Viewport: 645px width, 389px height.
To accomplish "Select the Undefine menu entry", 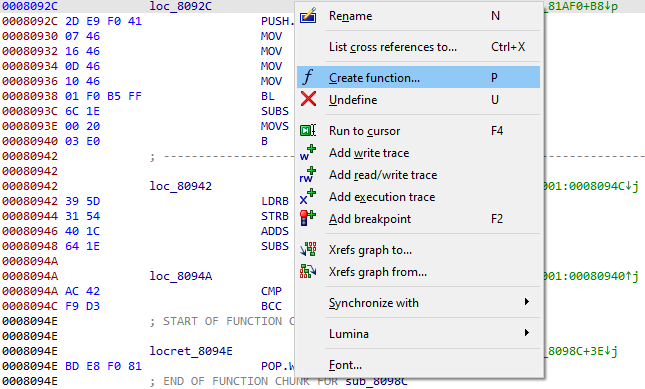I will click(418, 100).
